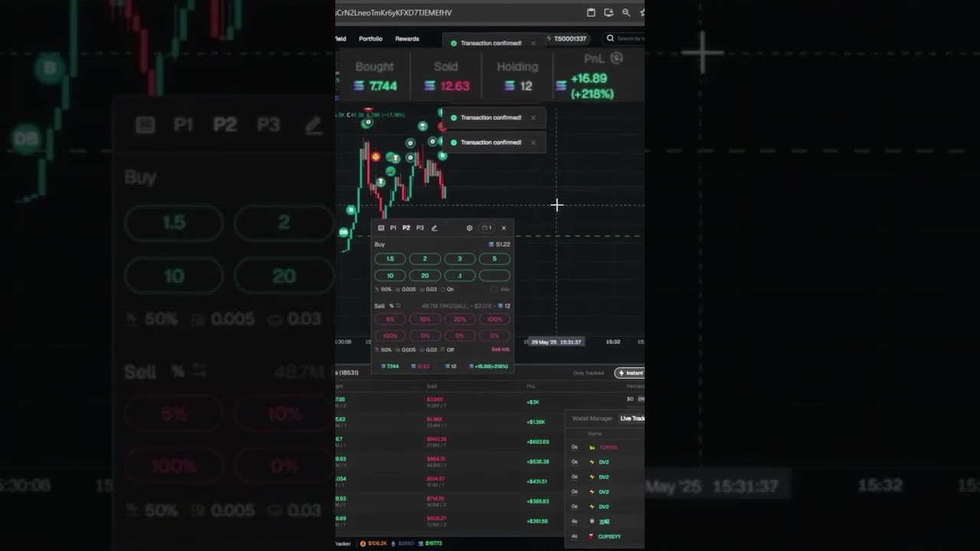Screen dimensions: 980x551
Task: Buy with the 3 SOL preset
Action: click(x=459, y=259)
